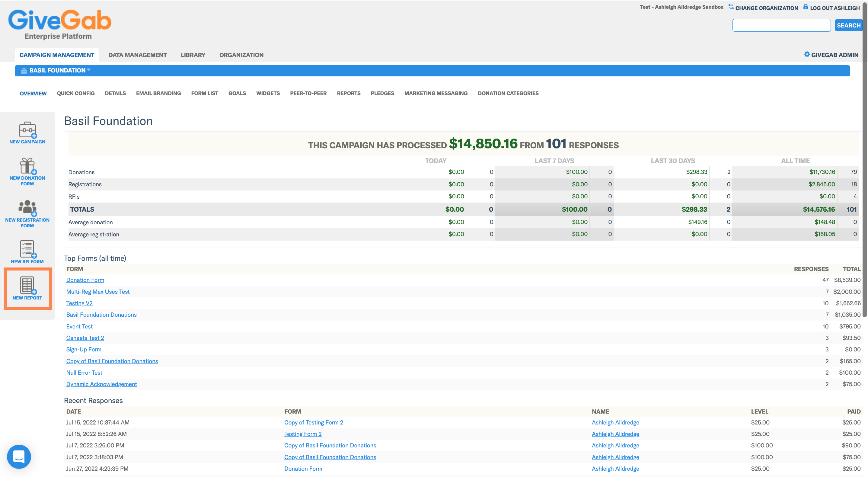Image resolution: width=868 pixels, height=477 pixels.
Task: Open the Library tab
Action: (193, 55)
